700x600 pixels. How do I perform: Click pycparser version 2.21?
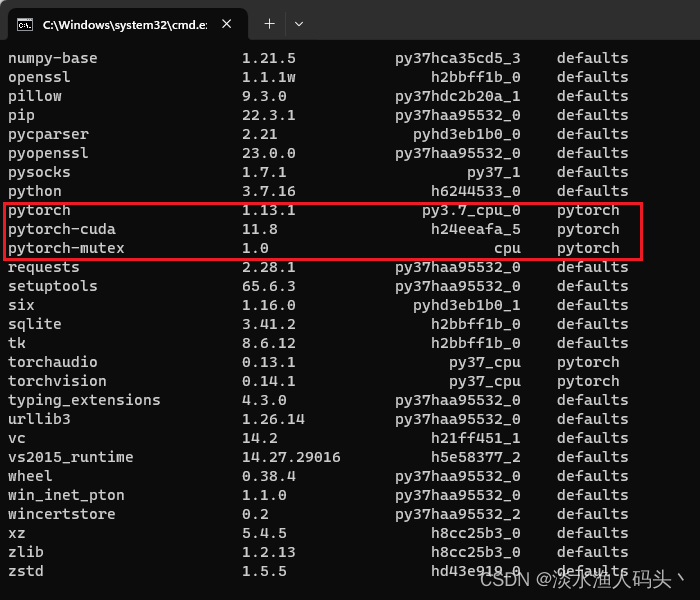pos(260,134)
